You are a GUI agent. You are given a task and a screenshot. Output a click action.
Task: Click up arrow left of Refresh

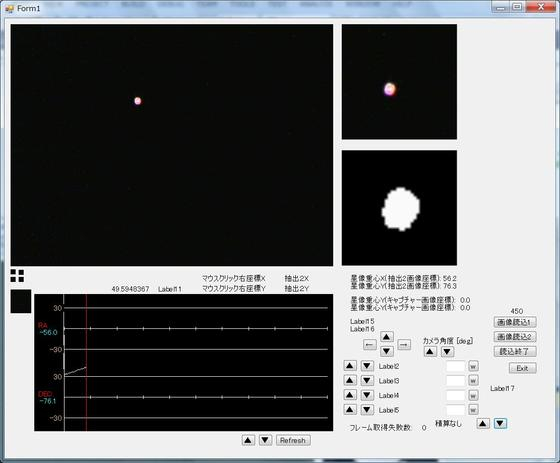pos(248,440)
